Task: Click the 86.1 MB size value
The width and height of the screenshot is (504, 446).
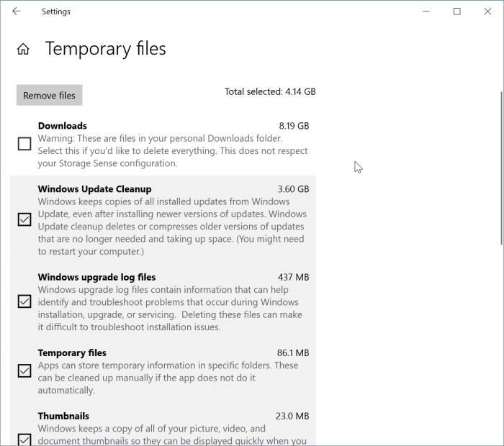Action: [x=293, y=353]
